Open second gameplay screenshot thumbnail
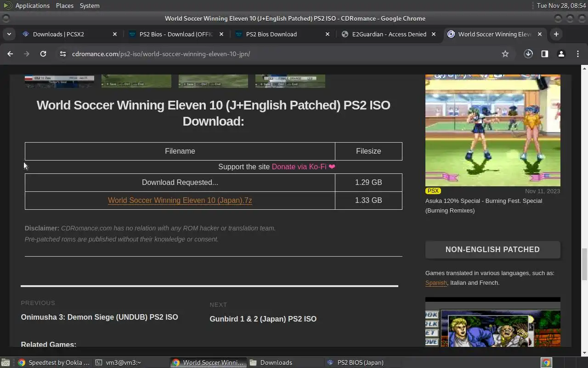The width and height of the screenshot is (588, 368). [x=136, y=81]
